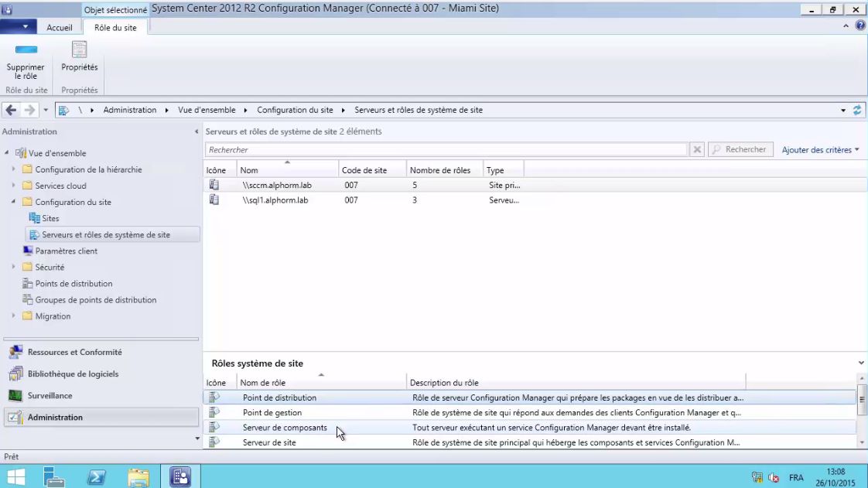Open File Explorer from the taskbar
This screenshot has width=868, height=488.
click(138, 477)
